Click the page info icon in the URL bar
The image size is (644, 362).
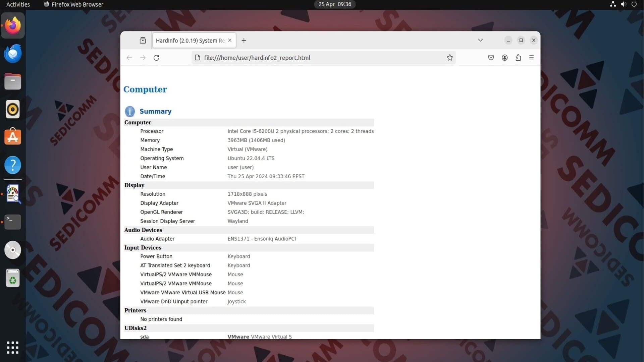198,58
